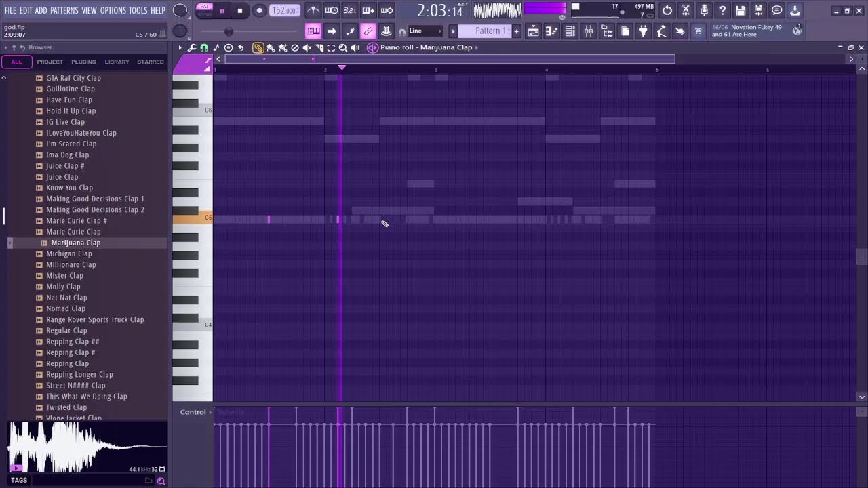The height and width of the screenshot is (488, 868).
Task: Select the Mute tool in piano roll
Action: click(x=307, y=47)
